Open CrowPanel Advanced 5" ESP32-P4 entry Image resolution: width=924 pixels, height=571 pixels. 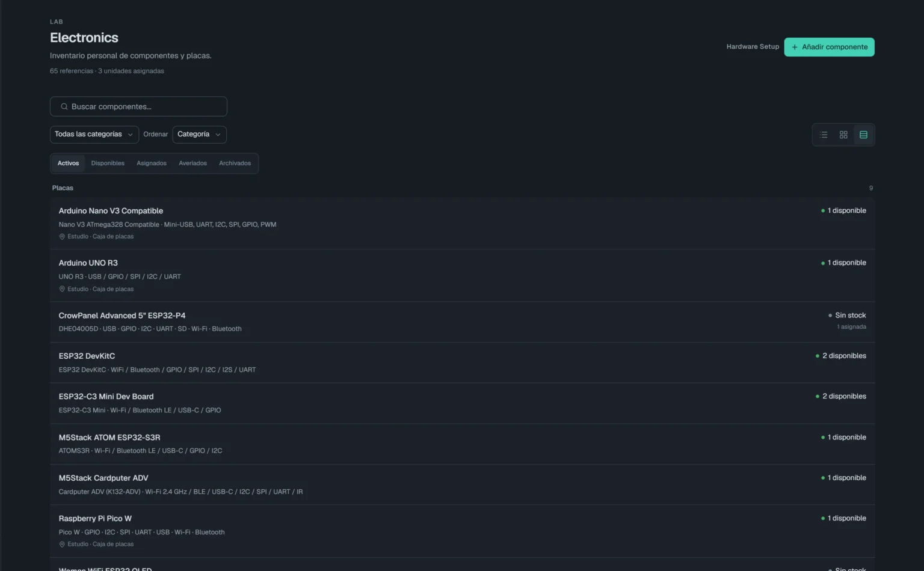[x=462, y=322]
